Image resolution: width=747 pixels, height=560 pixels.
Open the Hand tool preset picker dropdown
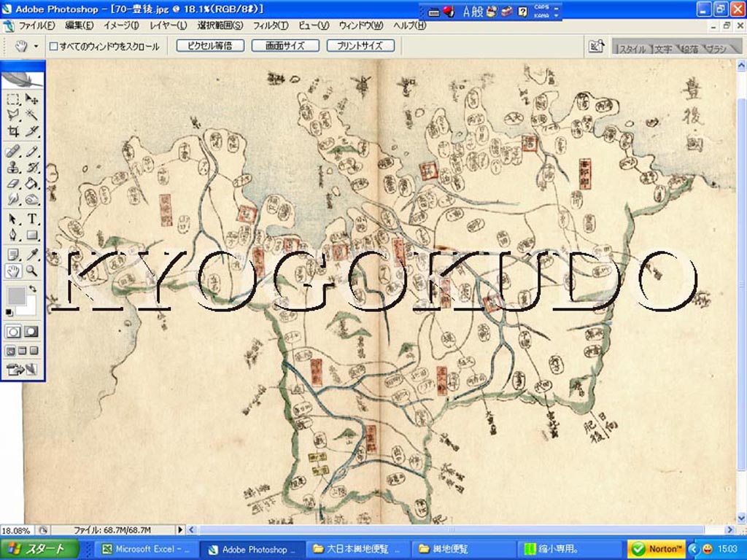pos(36,46)
